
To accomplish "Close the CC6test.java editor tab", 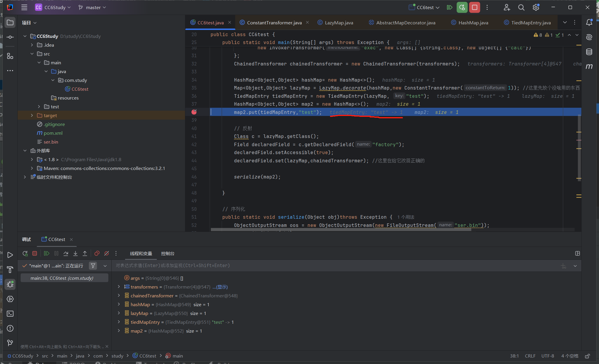I will [x=230, y=22].
